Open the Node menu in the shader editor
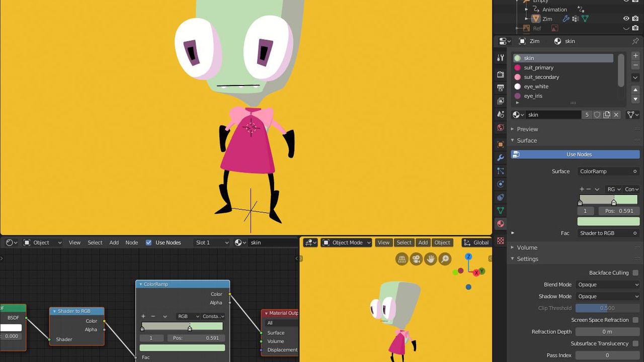Screen dimensions: 644x362 (131, 242)
